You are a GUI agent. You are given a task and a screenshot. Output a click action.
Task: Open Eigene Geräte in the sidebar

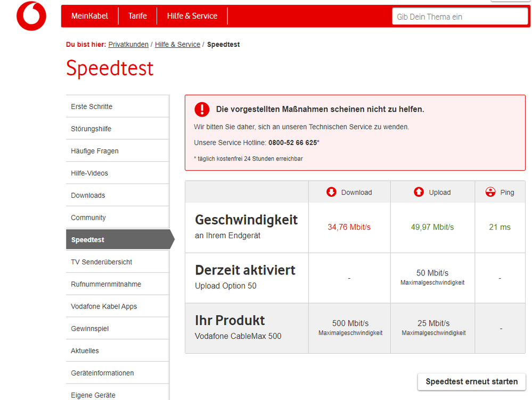[x=117, y=393]
